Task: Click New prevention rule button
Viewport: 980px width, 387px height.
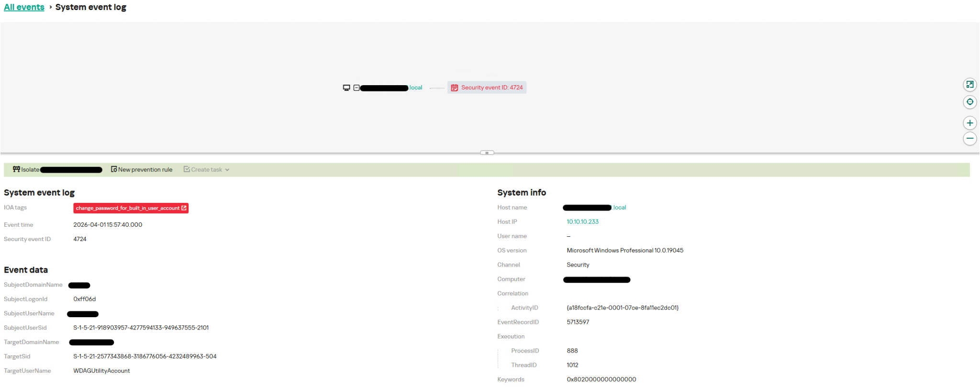Action: [142, 169]
